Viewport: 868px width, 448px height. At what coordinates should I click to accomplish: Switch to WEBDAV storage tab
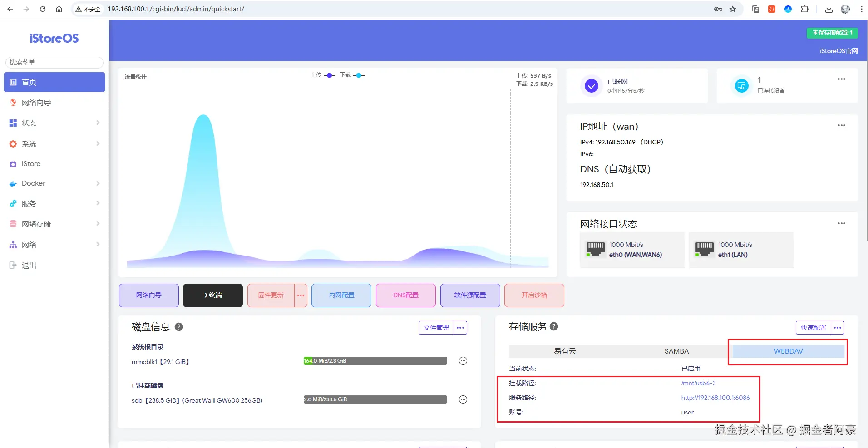(789, 351)
